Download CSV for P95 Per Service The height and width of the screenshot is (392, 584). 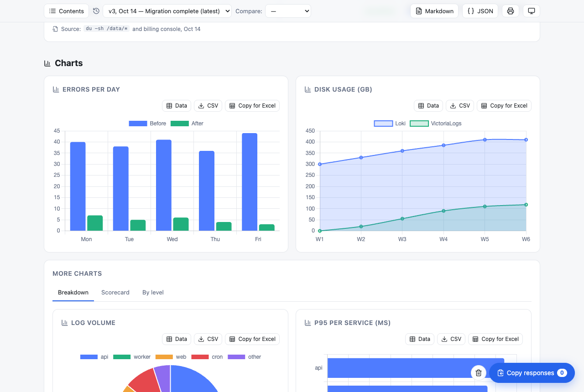[451, 339]
